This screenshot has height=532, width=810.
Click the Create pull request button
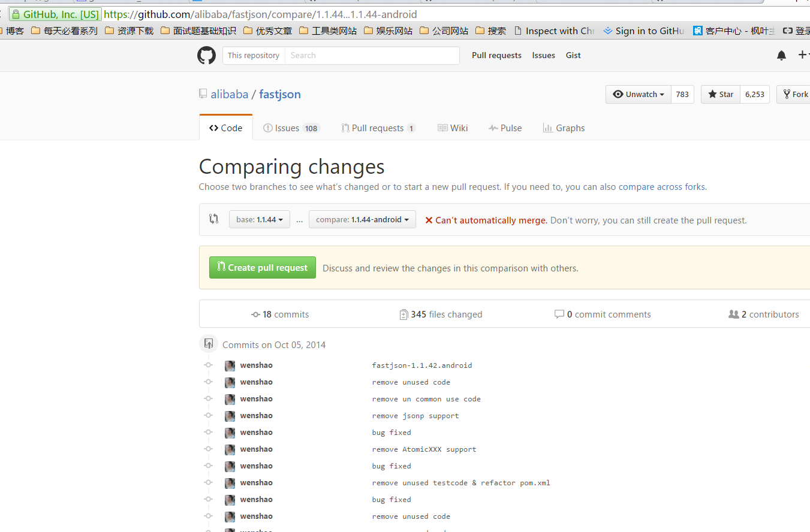click(x=262, y=268)
